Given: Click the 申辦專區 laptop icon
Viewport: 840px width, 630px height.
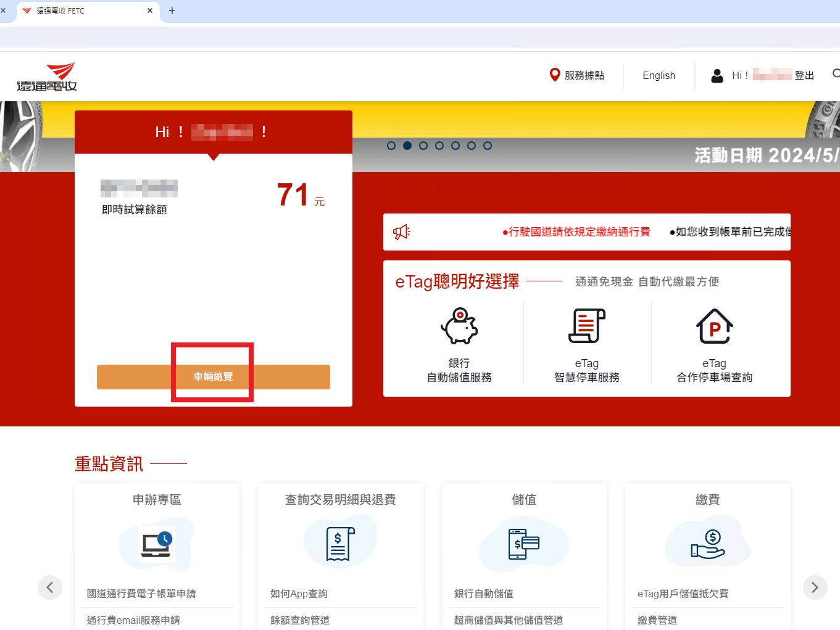Looking at the screenshot, I should [156, 544].
